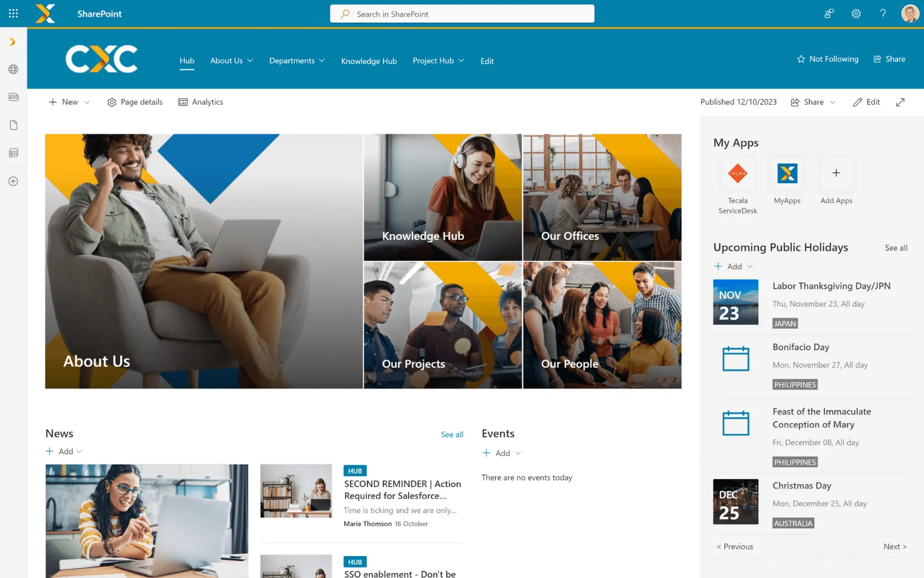Open the Christmas Day event title
Image resolution: width=924 pixels, height=578 pixels.
pos(802,486)
